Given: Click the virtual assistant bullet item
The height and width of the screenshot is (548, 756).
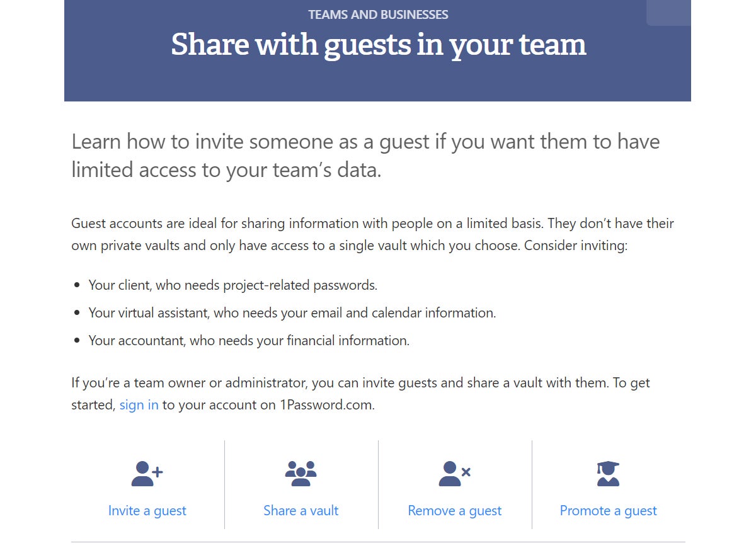Looking at the screenshot, I should click(x=292, y=313).
